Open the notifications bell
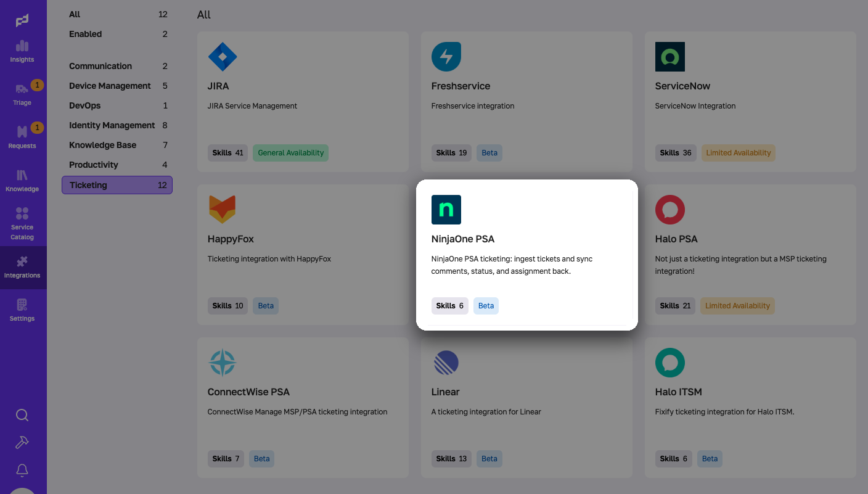The width and height of the screenshot is (868, 494). 22,471
